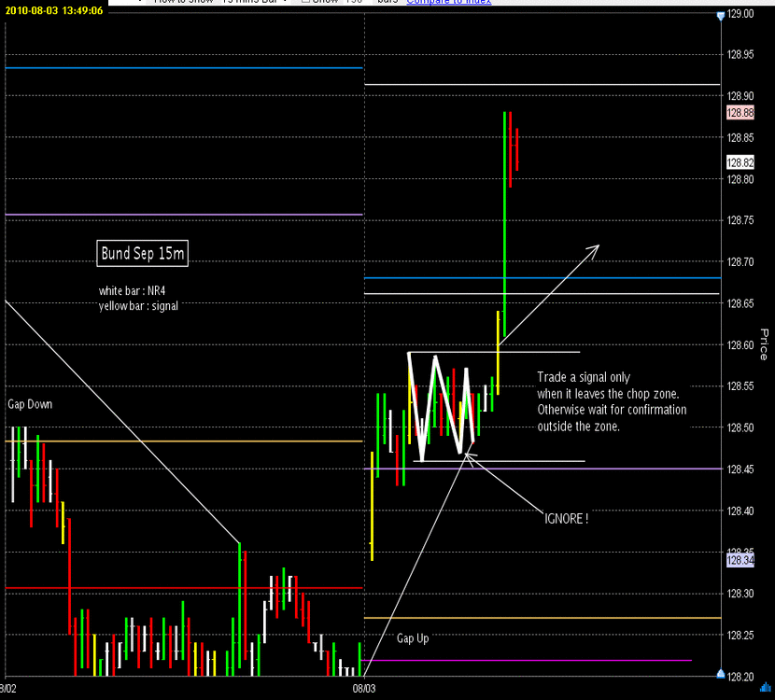Click the 128.60 price axis label
The image size is (775, 700).
(x=740, y=344)
